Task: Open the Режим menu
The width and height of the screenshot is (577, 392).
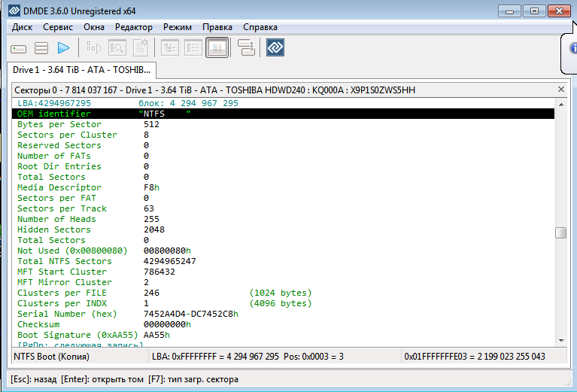Action: [x=178, y=27]
